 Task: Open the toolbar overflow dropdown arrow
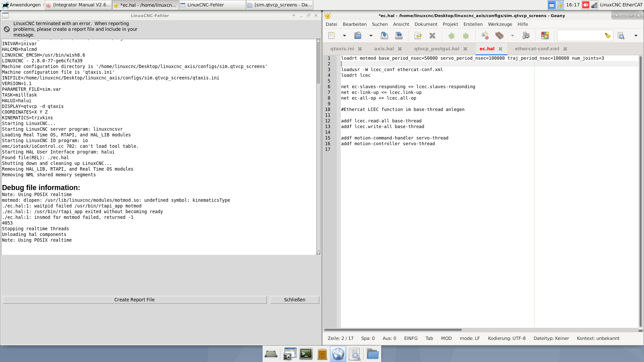[x=636, y=36]
